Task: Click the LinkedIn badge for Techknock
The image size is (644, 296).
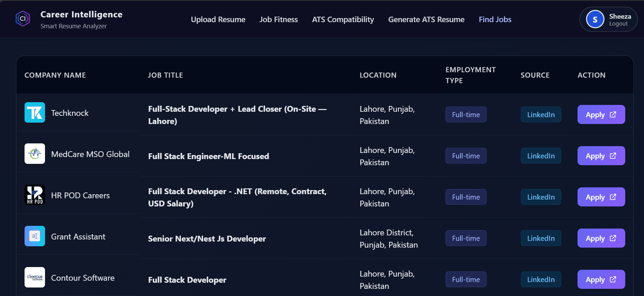Action: (541, 114)
